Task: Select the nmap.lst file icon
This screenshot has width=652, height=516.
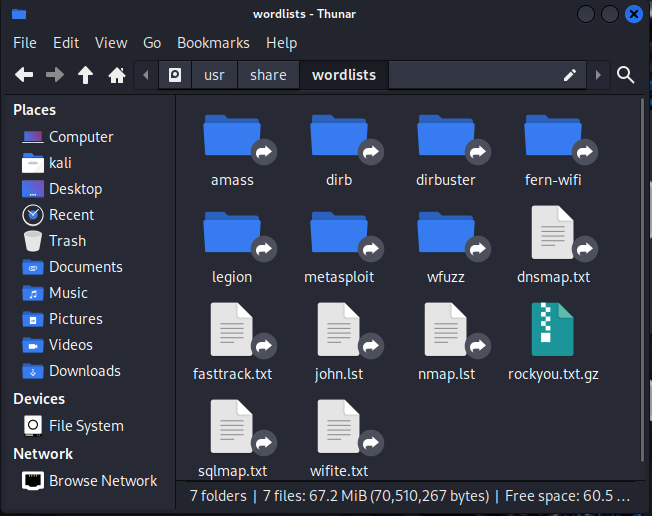Action: tap(445, 329)
